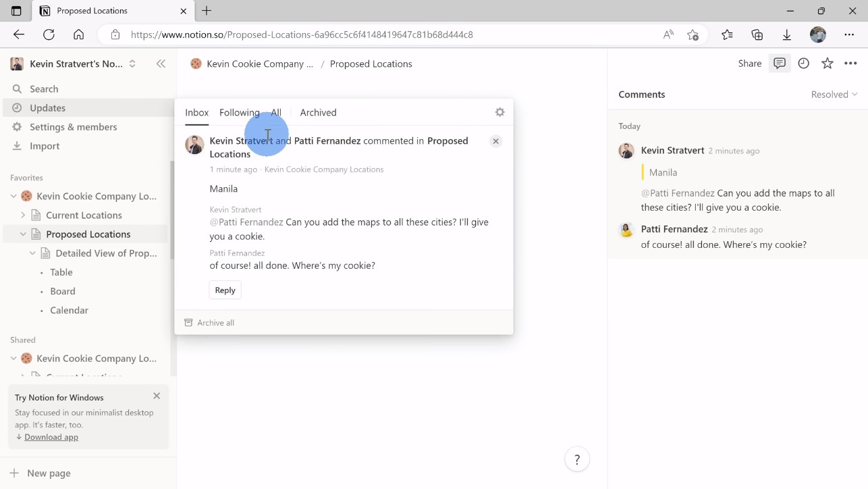This screenshot has width=868, height=489.
Task: Open browser Settings and more menu
Action: 849,34
